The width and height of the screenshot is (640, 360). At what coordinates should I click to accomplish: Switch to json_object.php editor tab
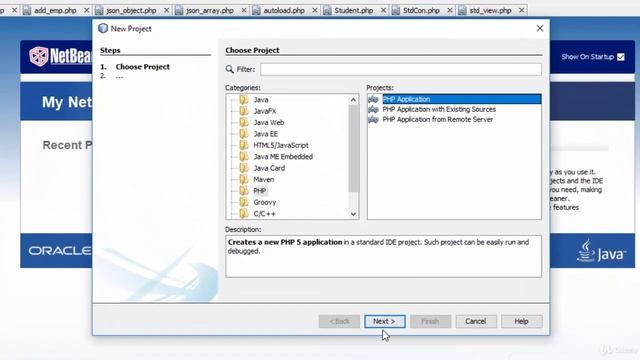pyautogui.click(x=131, y=11)
